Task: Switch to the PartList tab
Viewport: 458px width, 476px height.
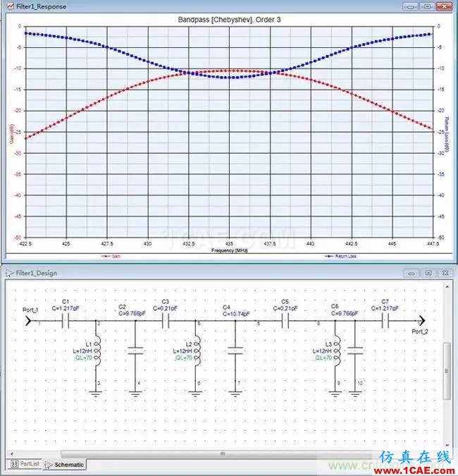Action: 25,464
